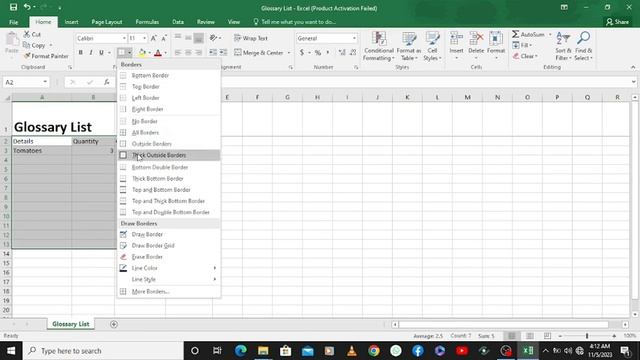Open the Insert ribbon tab
Image resolution: width=640 pixels, height=360 pixels.
click(x=71, y=22)
